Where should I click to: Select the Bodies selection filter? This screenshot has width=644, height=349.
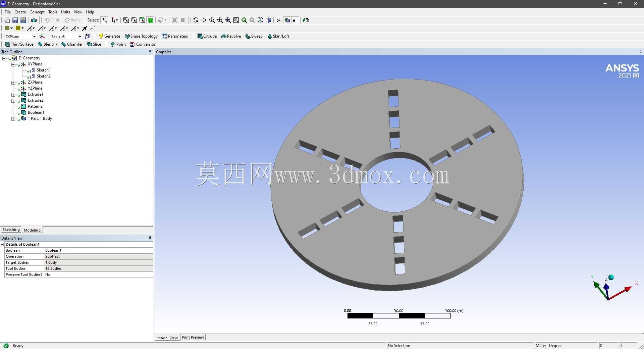[x=151, y=20]
